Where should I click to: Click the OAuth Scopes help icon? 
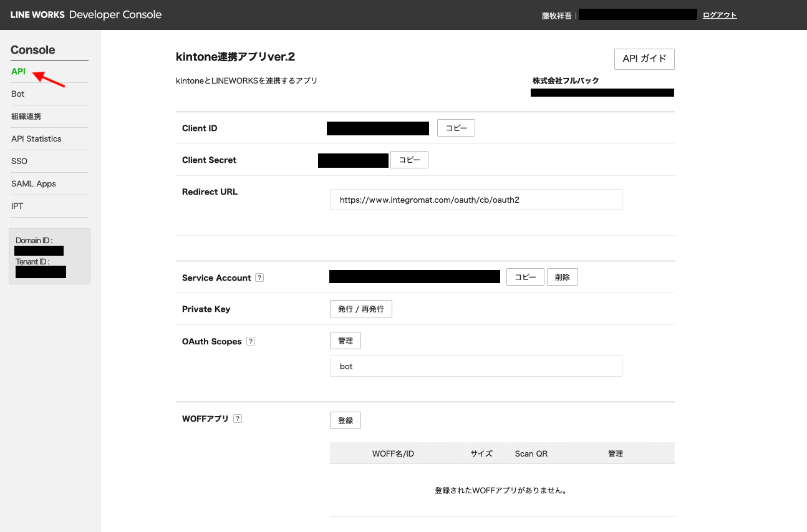coord(251,342)
